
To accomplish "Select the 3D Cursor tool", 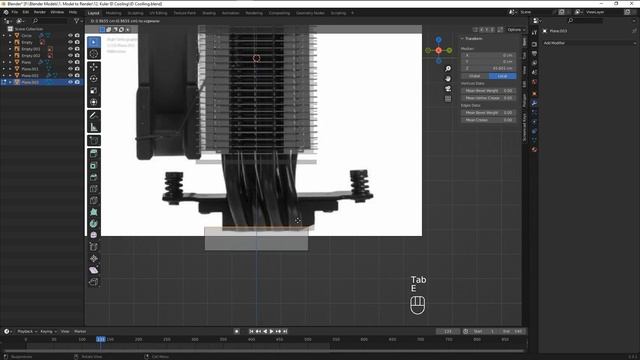I will coord(94,54).
